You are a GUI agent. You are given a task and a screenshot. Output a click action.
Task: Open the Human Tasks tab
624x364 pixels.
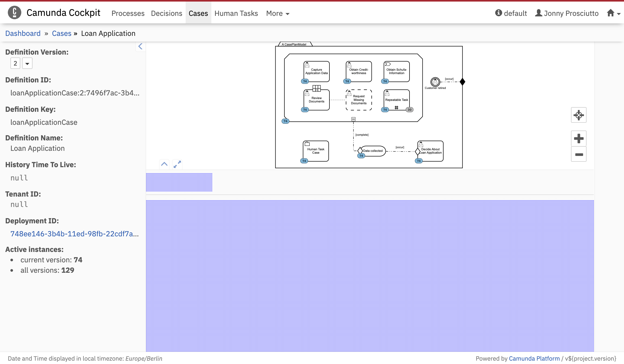[236, 13]
